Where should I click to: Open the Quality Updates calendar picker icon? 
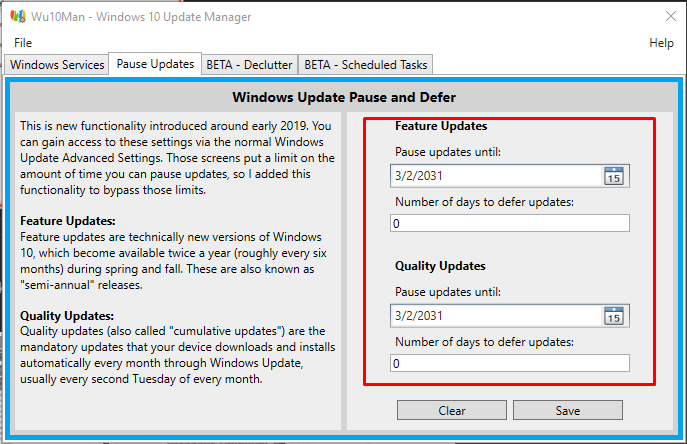pos(614,316)
